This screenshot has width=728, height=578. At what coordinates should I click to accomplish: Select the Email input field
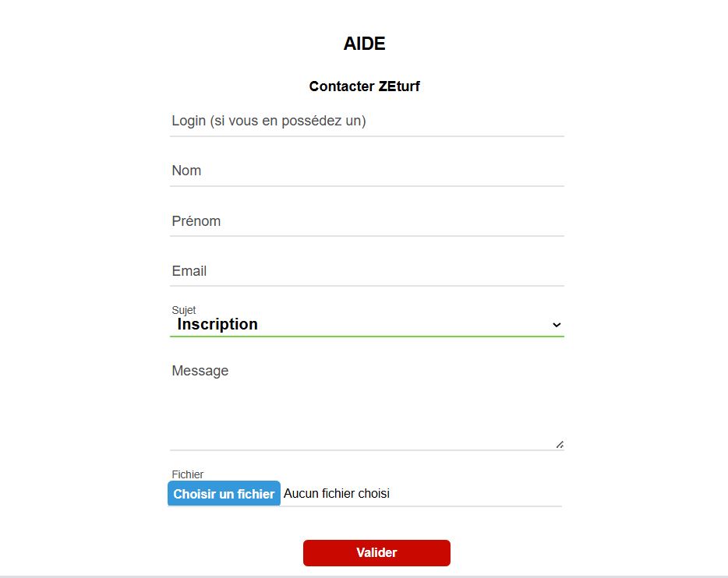pos(367,271)
